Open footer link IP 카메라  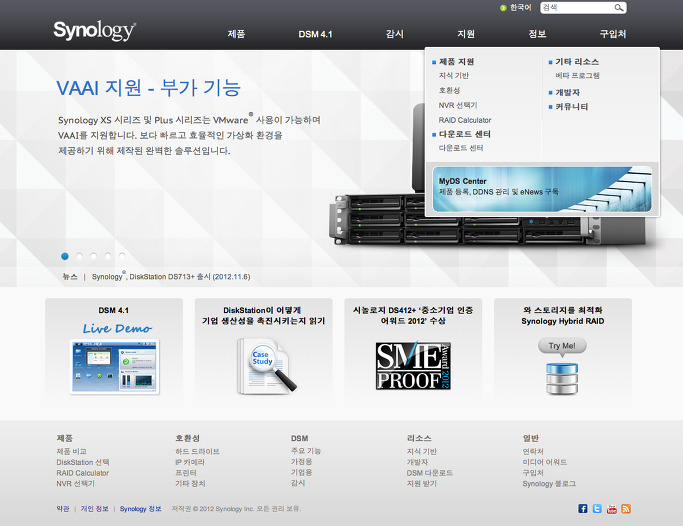pyautogui.click(x=190, y=462)
